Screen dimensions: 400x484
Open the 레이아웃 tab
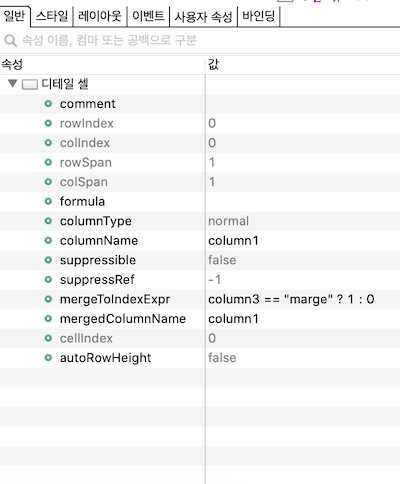pos(100,16)
